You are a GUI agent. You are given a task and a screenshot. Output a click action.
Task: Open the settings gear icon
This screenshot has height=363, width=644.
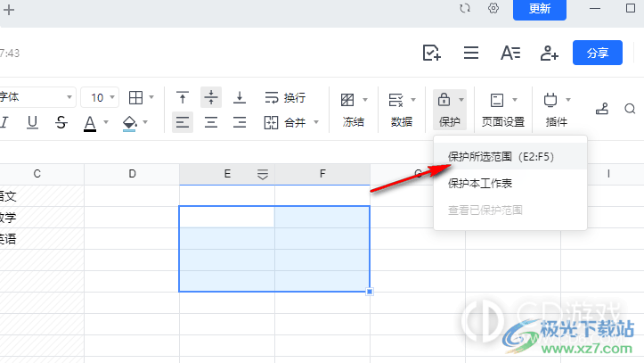click(493, 8)
